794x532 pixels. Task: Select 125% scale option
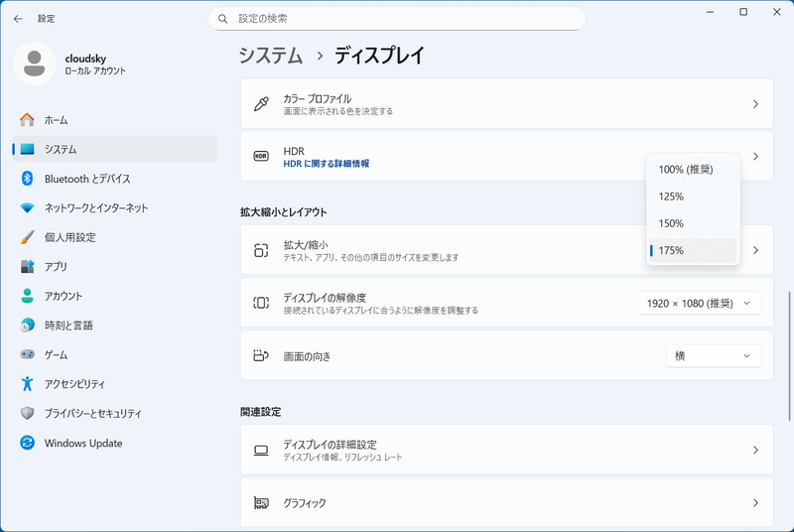pyautogui.click(x=693, y=197)
